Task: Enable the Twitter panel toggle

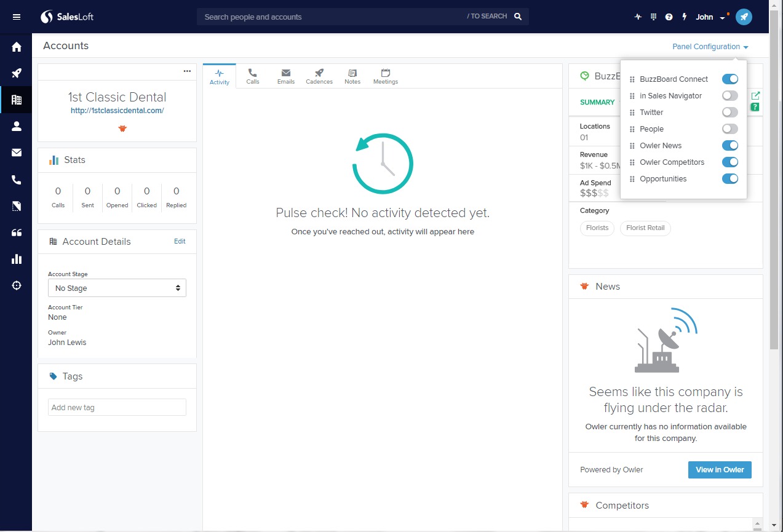Action: (729, 113)
